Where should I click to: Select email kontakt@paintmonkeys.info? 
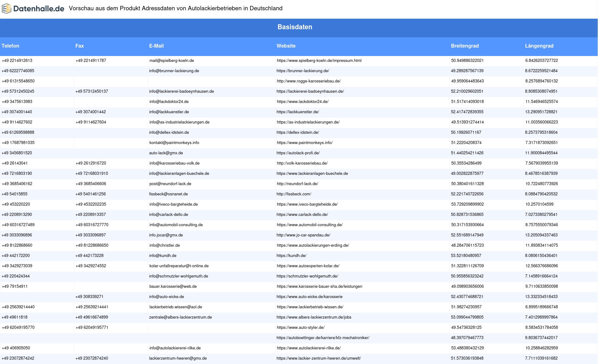[174, 143]
